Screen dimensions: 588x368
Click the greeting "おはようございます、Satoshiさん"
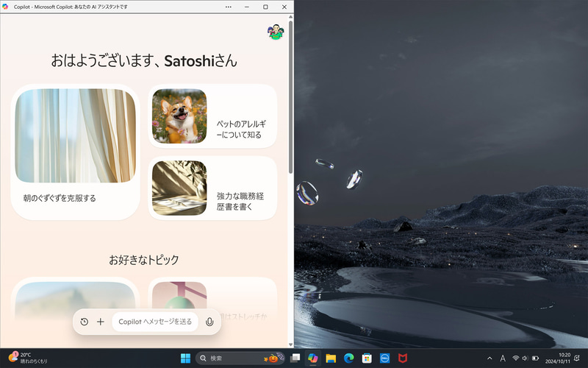point(144,61)
